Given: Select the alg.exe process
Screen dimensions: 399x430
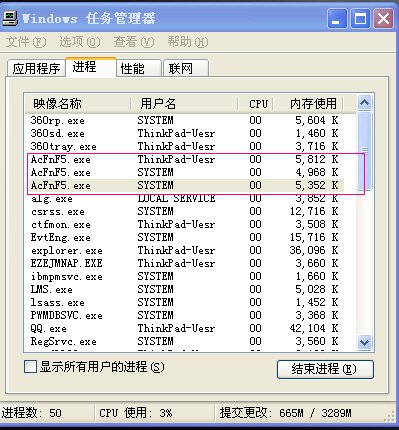Looking at the screenshot, I should click(x=184, y=199).
